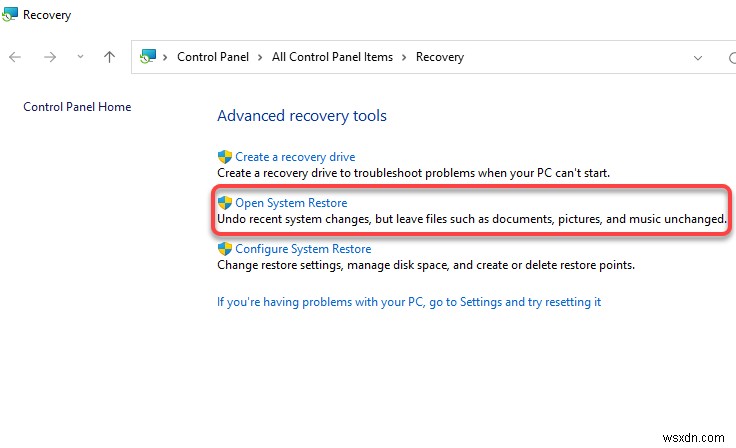Click shield icon beside Configure System Restore

click(225, 248)
